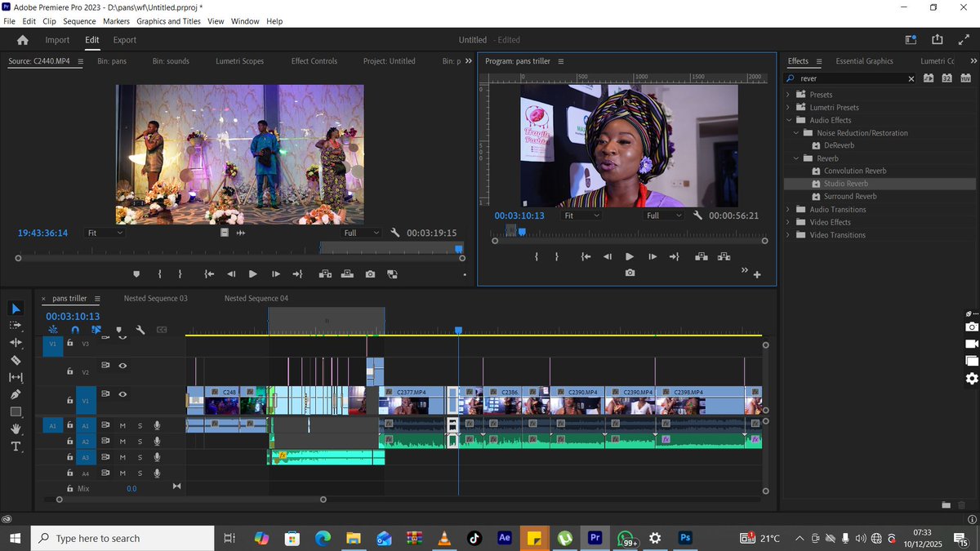980x551 pixels.
Task: Select the Razor tool
Action: (16, 360)
